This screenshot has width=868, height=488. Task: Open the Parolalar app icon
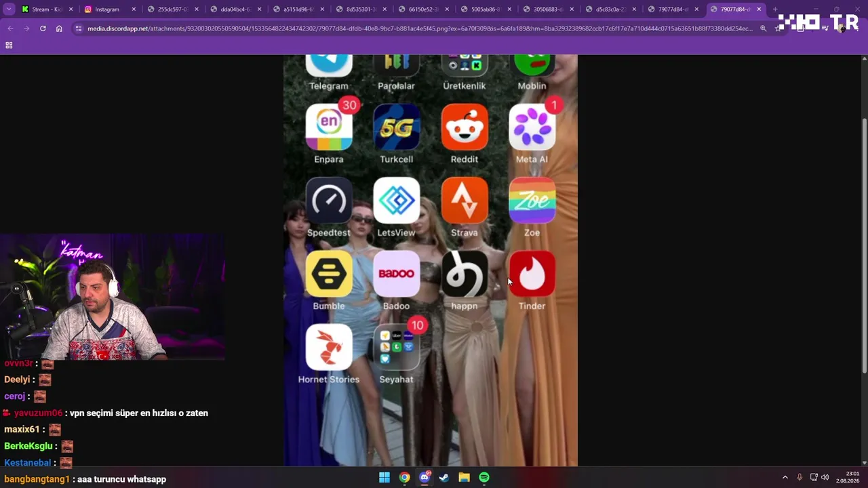[397, 66]
